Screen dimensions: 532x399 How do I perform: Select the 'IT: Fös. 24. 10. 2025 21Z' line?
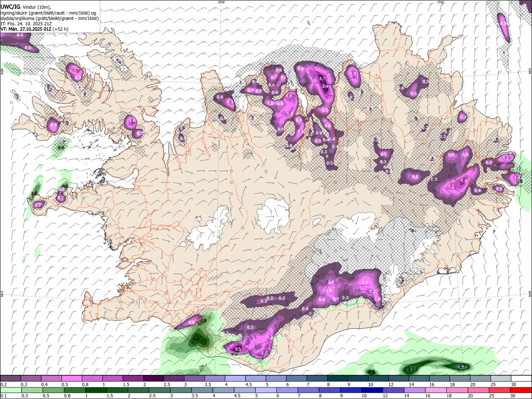point(26,24)
